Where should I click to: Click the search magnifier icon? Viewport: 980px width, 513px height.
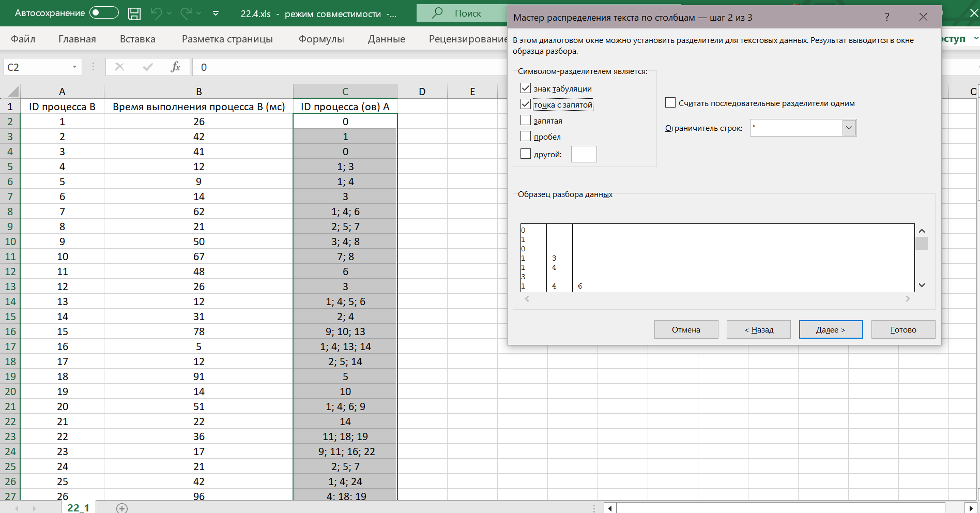coord(437,13)
